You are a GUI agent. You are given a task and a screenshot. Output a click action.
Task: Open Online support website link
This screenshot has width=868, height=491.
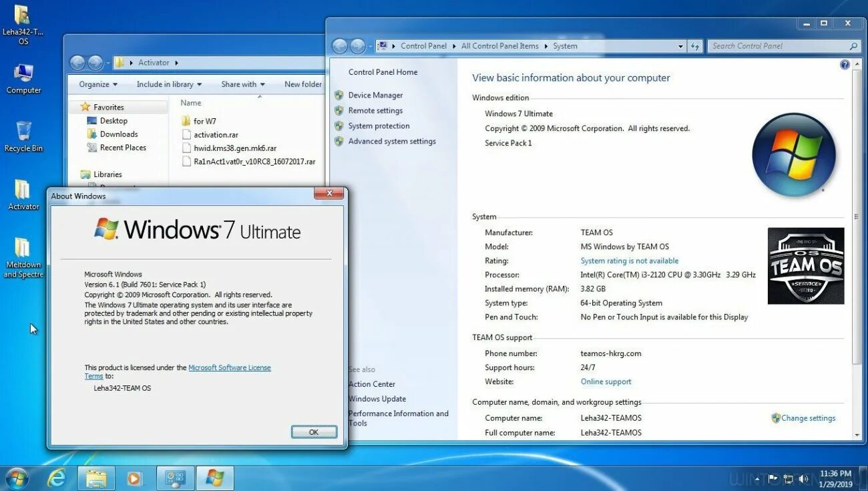pos(606,382)
